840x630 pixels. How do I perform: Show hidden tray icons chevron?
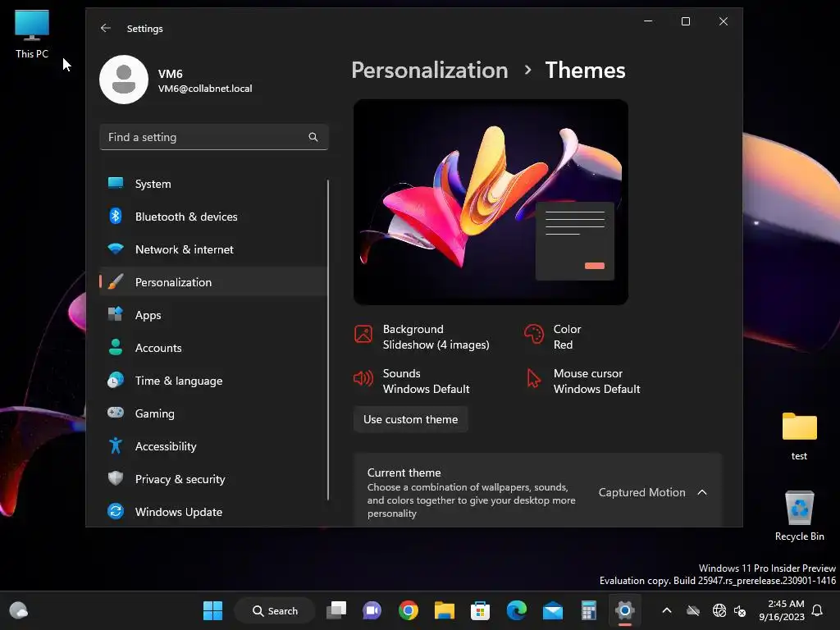pyautogui.click(x=667, y=610)
